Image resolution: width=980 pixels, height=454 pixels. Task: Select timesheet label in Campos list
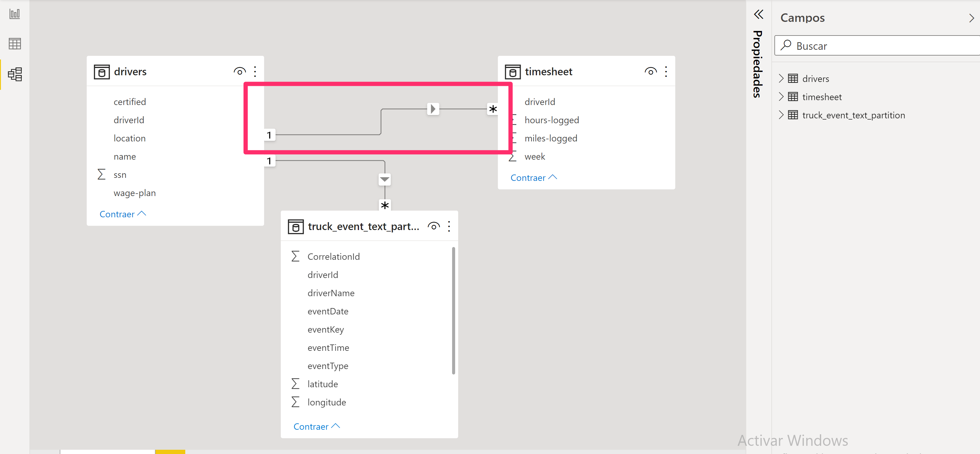(822, 97)
